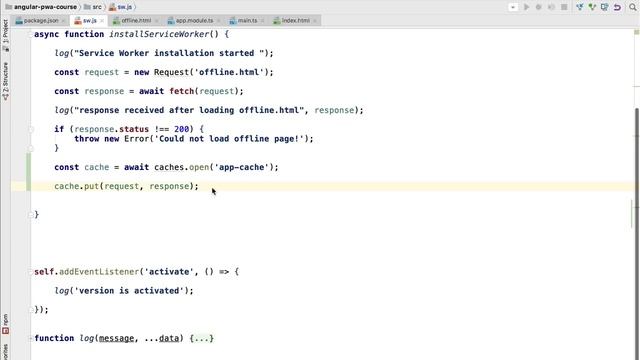Viewport: 640px width, 360px height.
Task: Click 'installServiceWorker' function name
Action: tap(159, 34)
